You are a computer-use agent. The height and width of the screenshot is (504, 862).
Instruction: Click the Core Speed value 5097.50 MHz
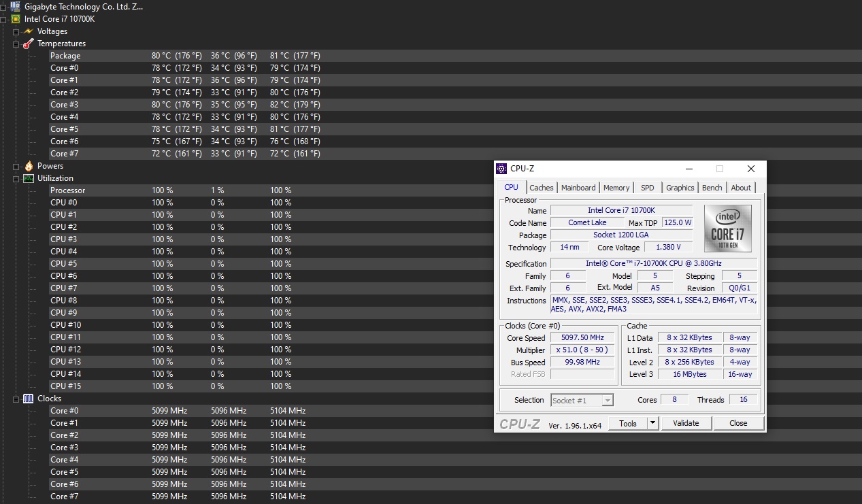point(582,337)
